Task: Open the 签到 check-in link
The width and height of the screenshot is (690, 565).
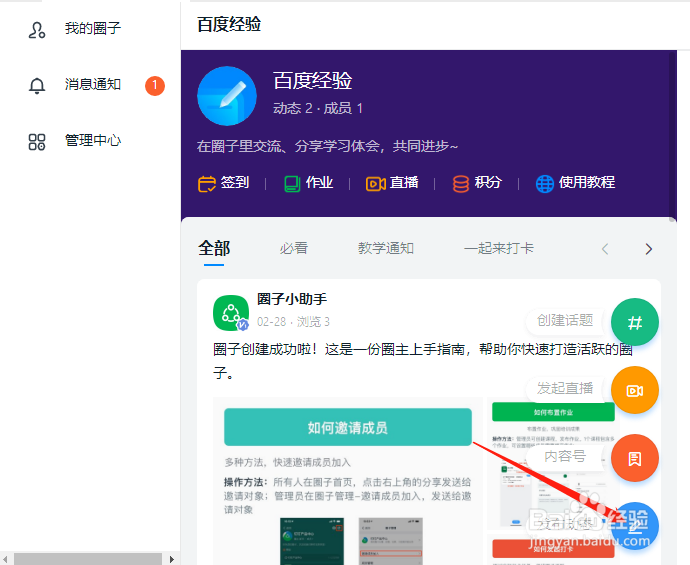Action: click(x=235, y=182)
